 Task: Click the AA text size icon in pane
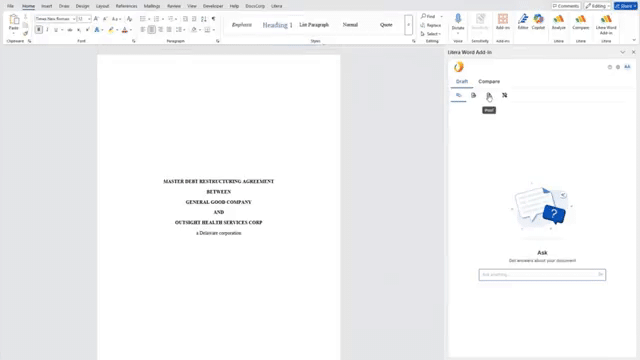[627, 67]
